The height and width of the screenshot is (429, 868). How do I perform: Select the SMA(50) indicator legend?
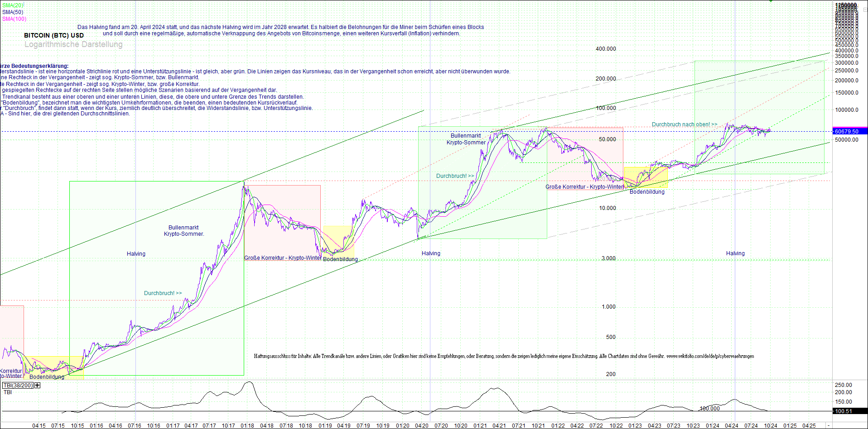12,12
